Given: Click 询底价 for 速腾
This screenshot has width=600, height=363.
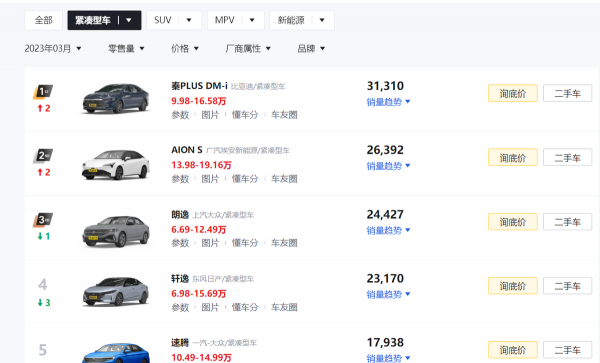Looking at the screenshot, I should tap(513, 350).
